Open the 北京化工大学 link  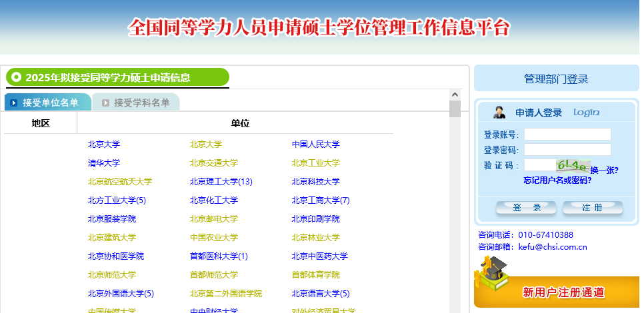tap(213, 200)
